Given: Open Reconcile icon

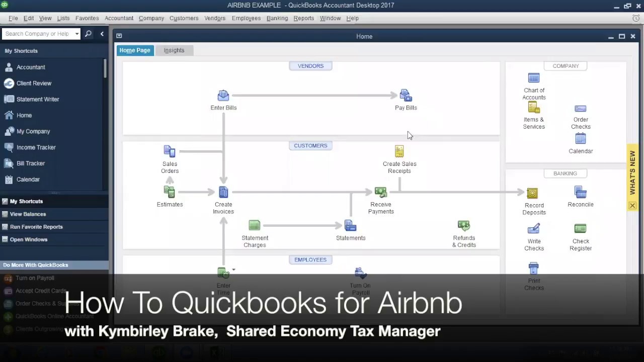Looking at the screenshot, I should point(581,192).
